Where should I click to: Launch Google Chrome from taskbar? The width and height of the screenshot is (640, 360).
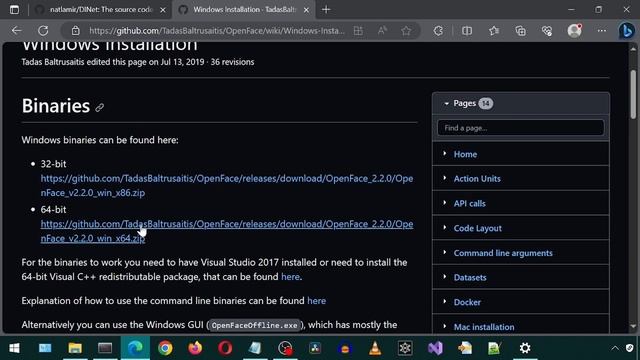pyautogui.click(x=165, y=348)
